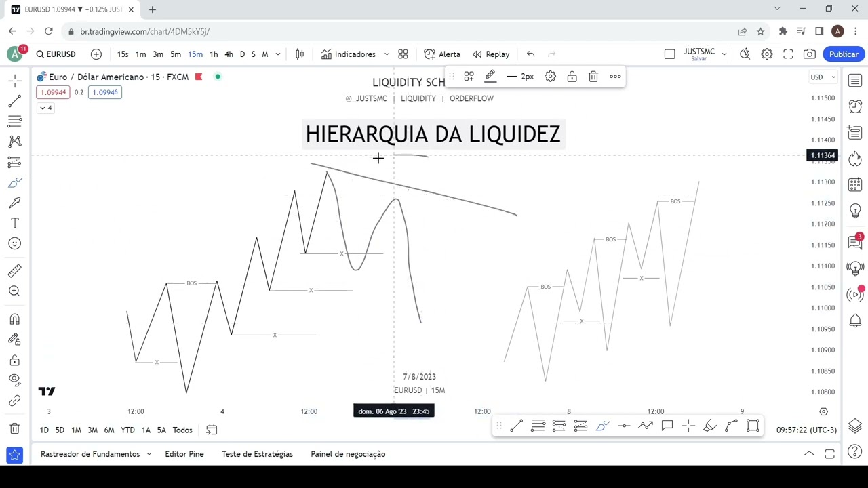868x488 pixels.
Task: Select the zoom in tool
Action: [x=15, y=291]
